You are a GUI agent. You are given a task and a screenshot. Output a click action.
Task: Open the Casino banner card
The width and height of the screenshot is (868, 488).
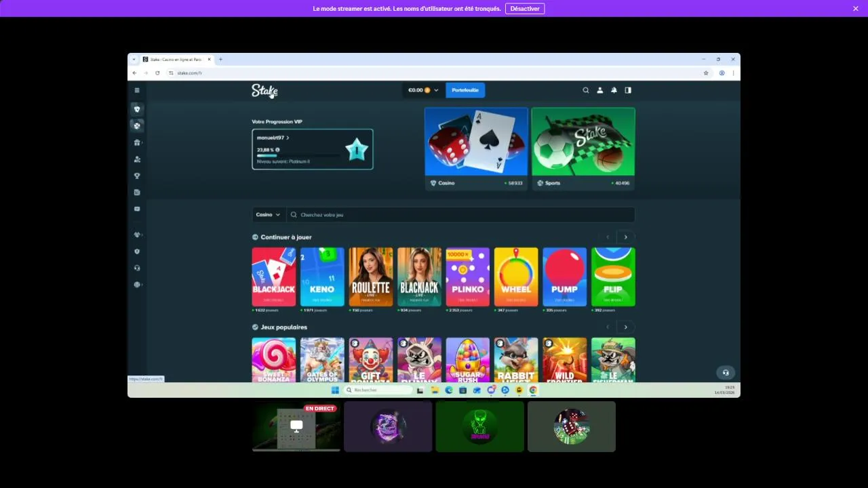476,149
